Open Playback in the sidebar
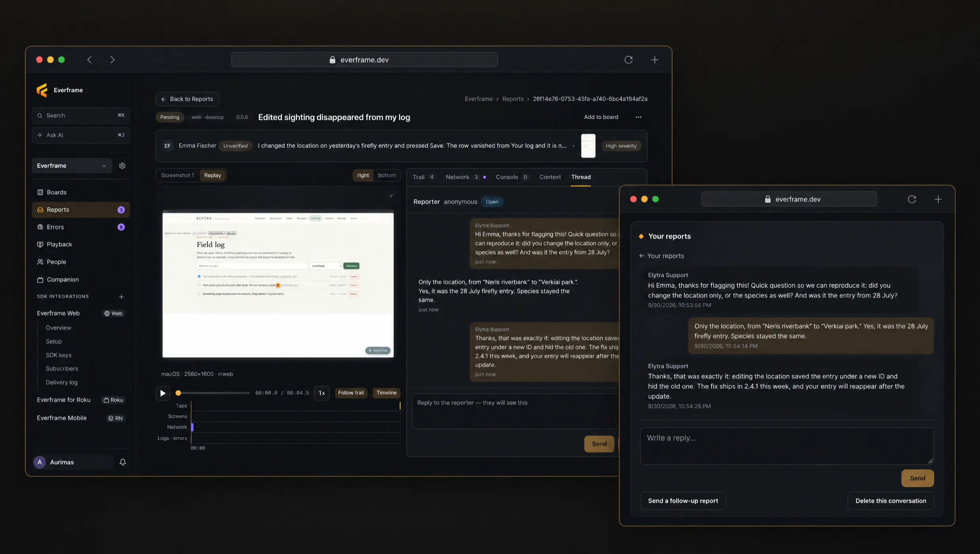980x554 pixels. [81, 244]
